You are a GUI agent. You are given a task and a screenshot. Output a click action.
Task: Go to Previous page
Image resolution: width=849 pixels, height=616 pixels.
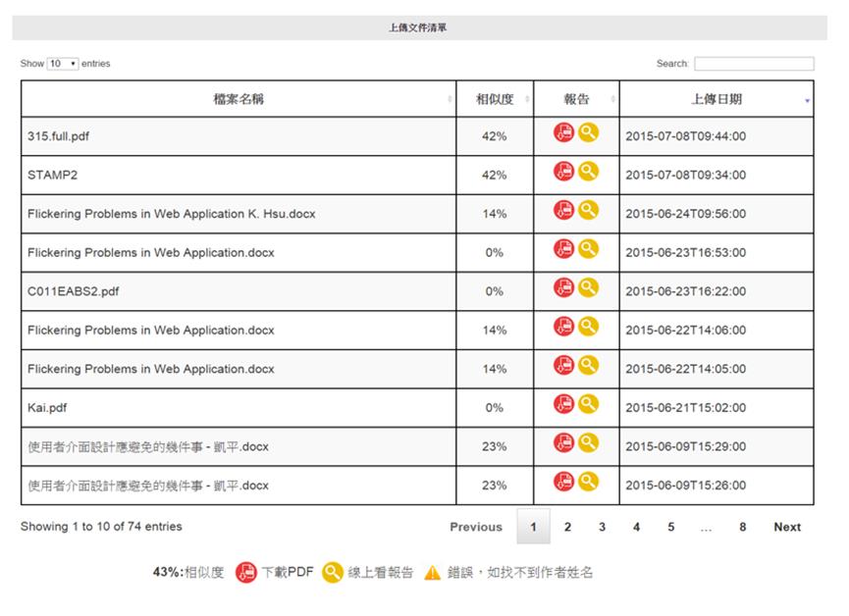[x=476, y=527]
